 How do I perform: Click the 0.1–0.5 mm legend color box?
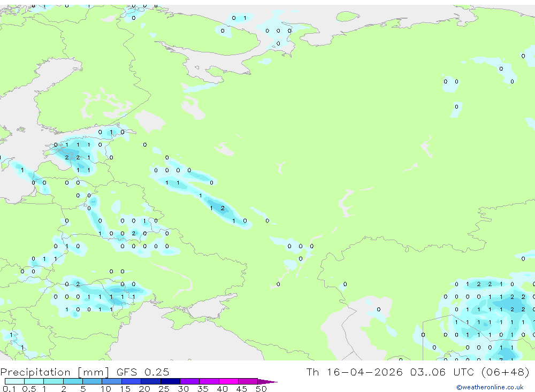[14, 381]
